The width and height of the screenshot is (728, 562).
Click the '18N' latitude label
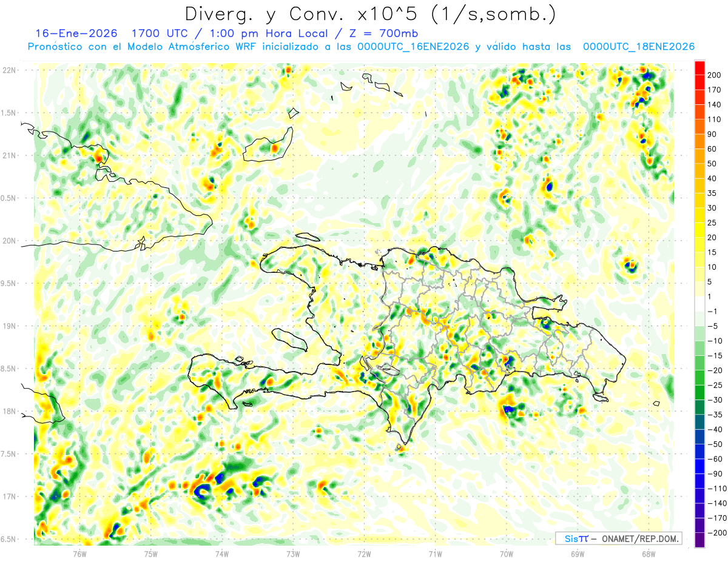9,411
